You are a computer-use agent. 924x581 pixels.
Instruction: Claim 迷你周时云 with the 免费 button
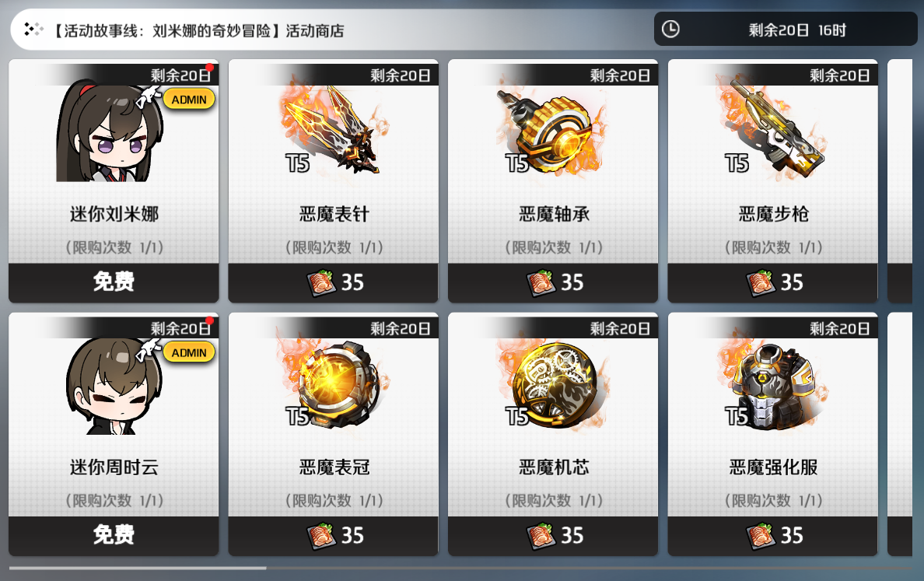pos(114,536)
